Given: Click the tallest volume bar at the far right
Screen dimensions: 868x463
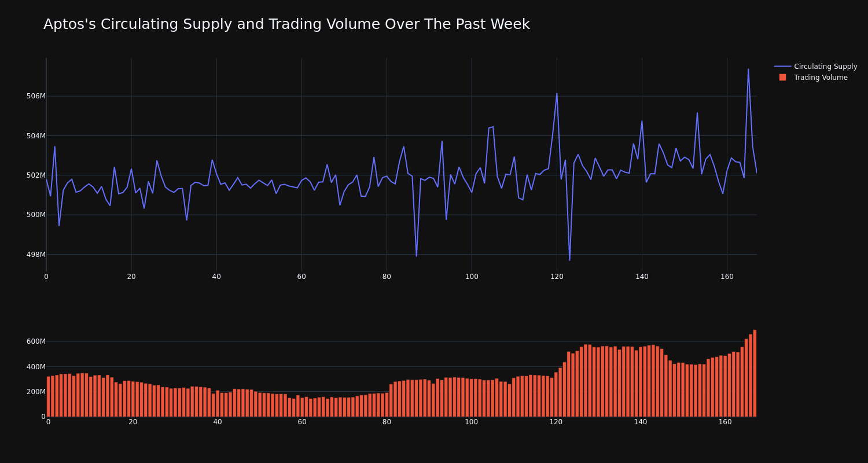Looking at the screenshot, I should (x=755, y=373).
